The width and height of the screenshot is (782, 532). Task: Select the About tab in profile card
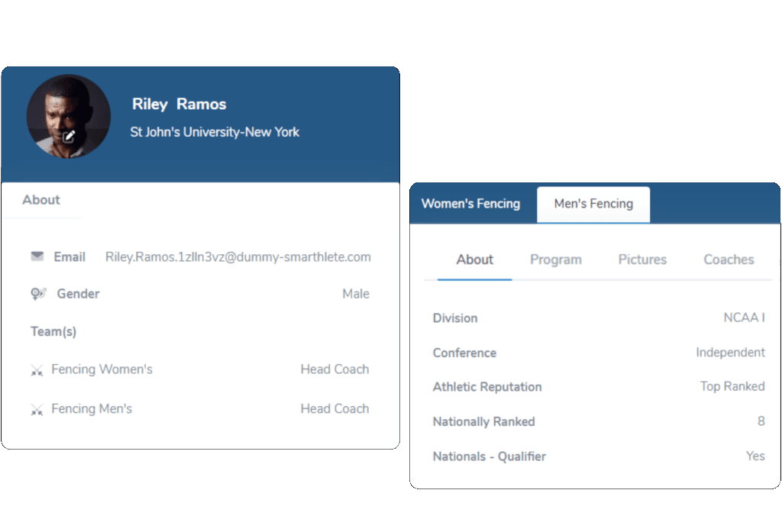(x=41, y=200)
